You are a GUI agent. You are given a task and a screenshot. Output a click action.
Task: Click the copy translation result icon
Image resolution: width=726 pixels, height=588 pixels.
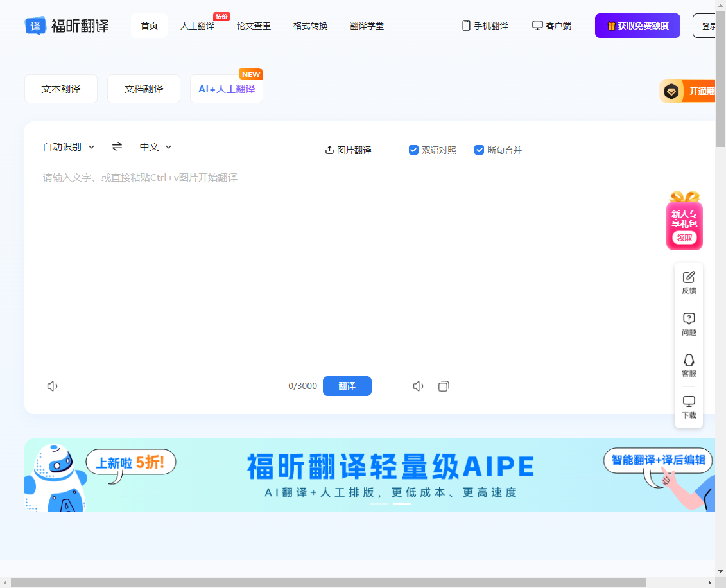coord(444,386)
